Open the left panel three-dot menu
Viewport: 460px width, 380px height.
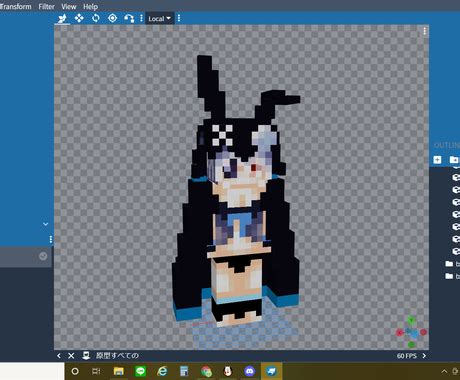click(x=51, y=239)
